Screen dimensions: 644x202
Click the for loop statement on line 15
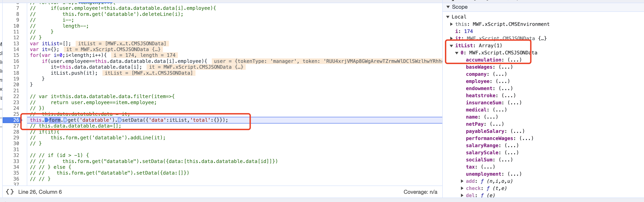tap(68, 55)
